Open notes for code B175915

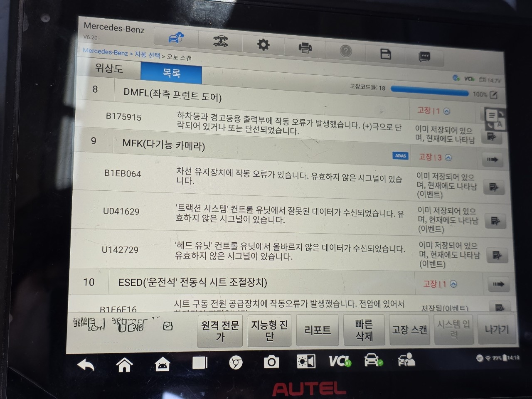coord(491,136)
